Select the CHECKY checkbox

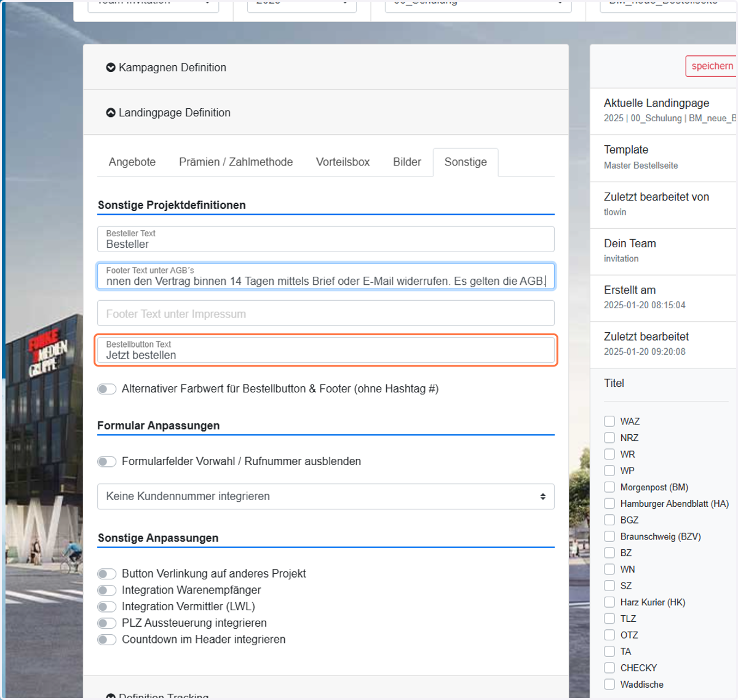609,668
